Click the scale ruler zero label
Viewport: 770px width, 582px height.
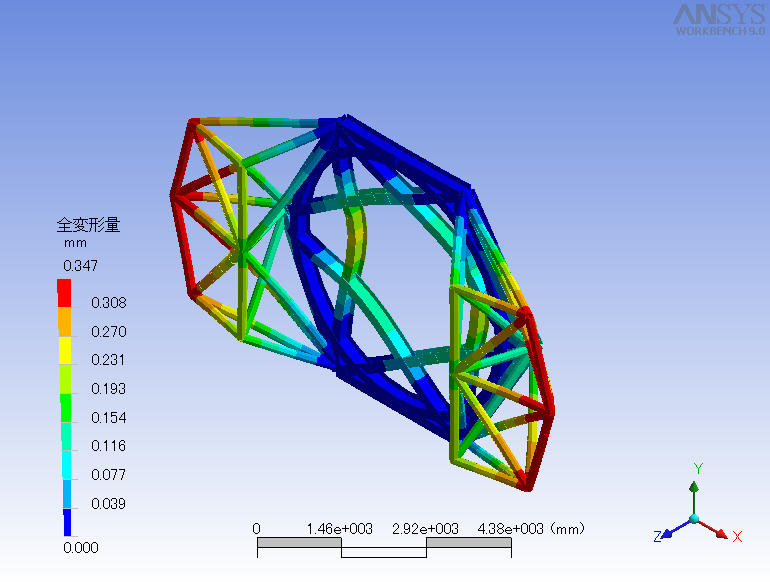(x=256, y=529)
